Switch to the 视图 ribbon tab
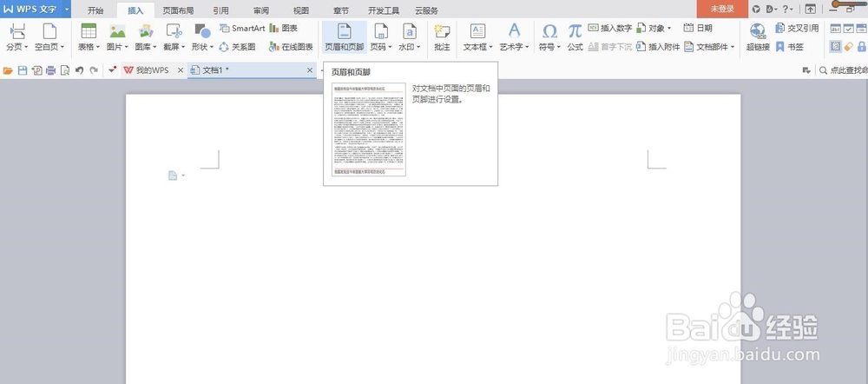Image resolution: width=868 pixels, height=384 pixels. 301,10
